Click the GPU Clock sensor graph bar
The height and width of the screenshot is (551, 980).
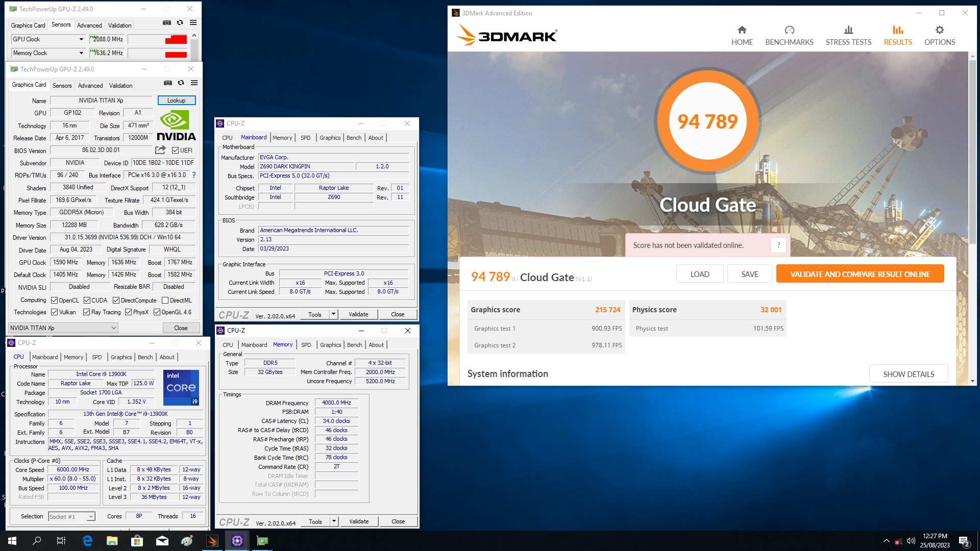tap(158, 39)
